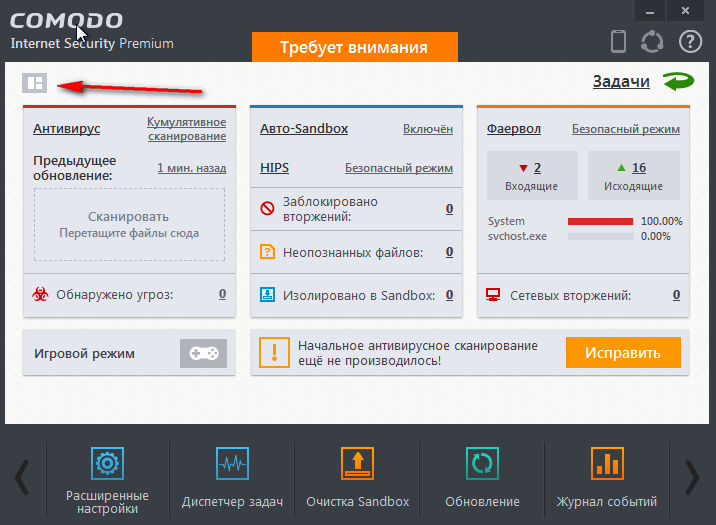Open Расширенные настройки gear icon

point(107,464)
